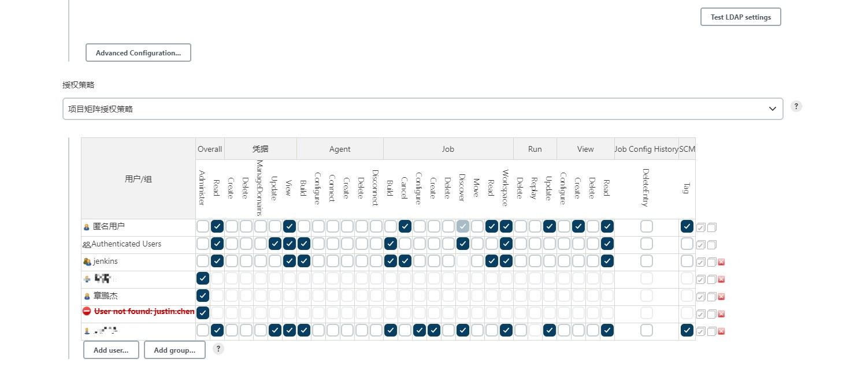The image size is (868, 370).
Task: Unselect all permissions for Authenticated Users row
Action: point(712,245)
